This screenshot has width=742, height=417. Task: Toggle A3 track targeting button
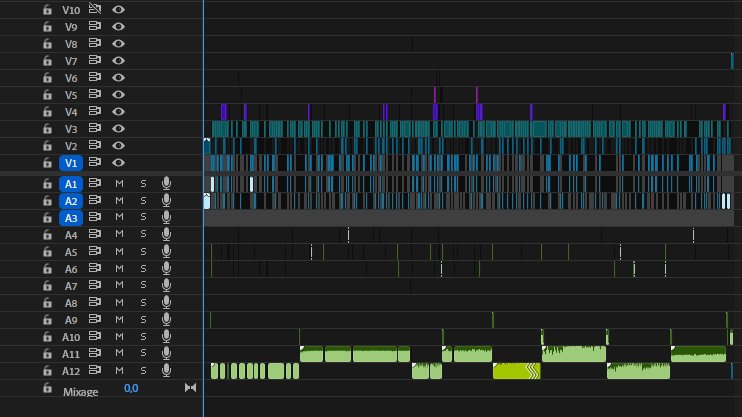(71, 218)
